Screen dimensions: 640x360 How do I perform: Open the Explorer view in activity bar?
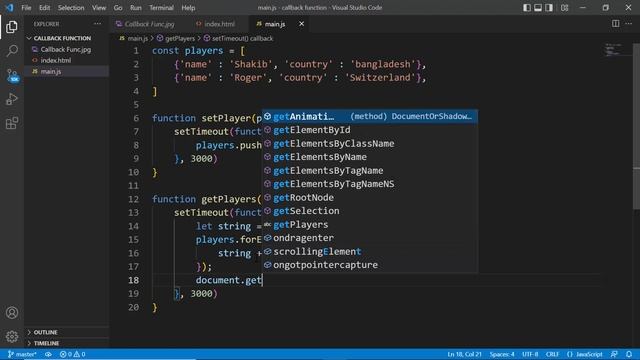[x=12, y=27]
